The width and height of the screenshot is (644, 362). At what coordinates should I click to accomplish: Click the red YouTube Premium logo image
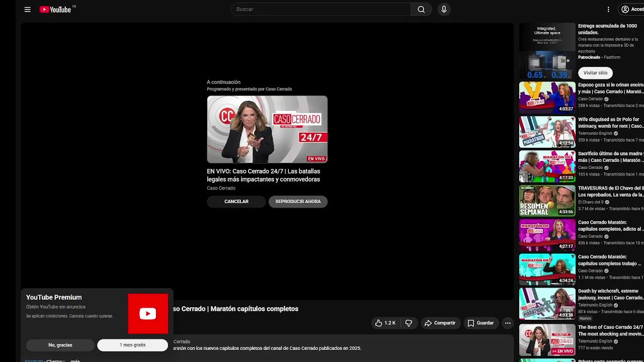pos(148,314)
